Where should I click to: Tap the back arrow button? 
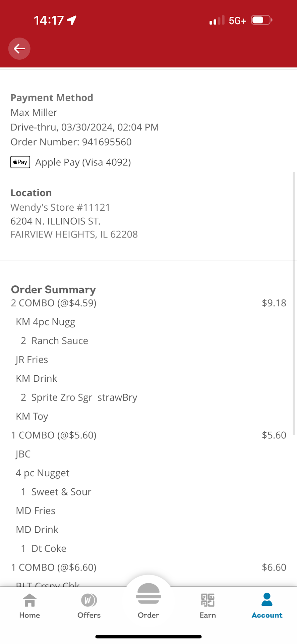(19, 49)
